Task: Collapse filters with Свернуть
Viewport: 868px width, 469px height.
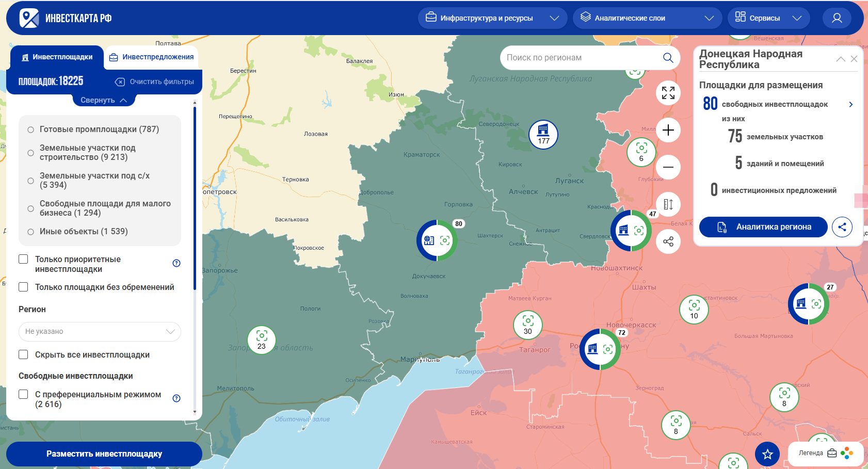Action: tap(104, 100)
